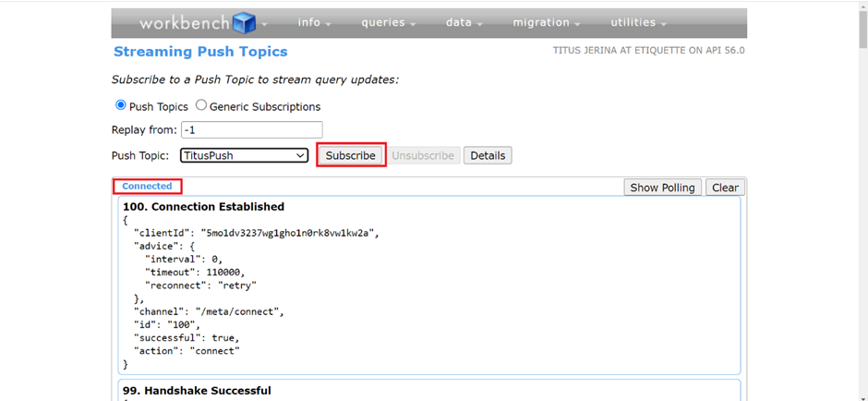This screenshot has height=401, width=868.
Task: Click the "timeout": 110000 line
Action: pos(194,272)
